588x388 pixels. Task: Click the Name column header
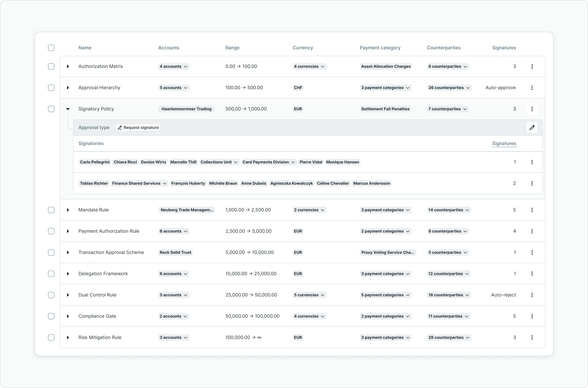[85, 48]
